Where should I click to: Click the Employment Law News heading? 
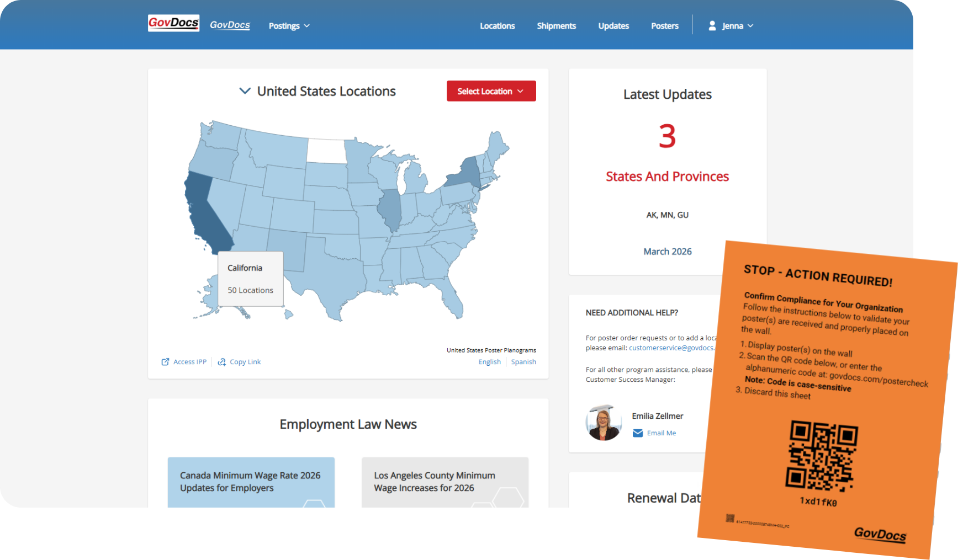(x=348, y=424)
